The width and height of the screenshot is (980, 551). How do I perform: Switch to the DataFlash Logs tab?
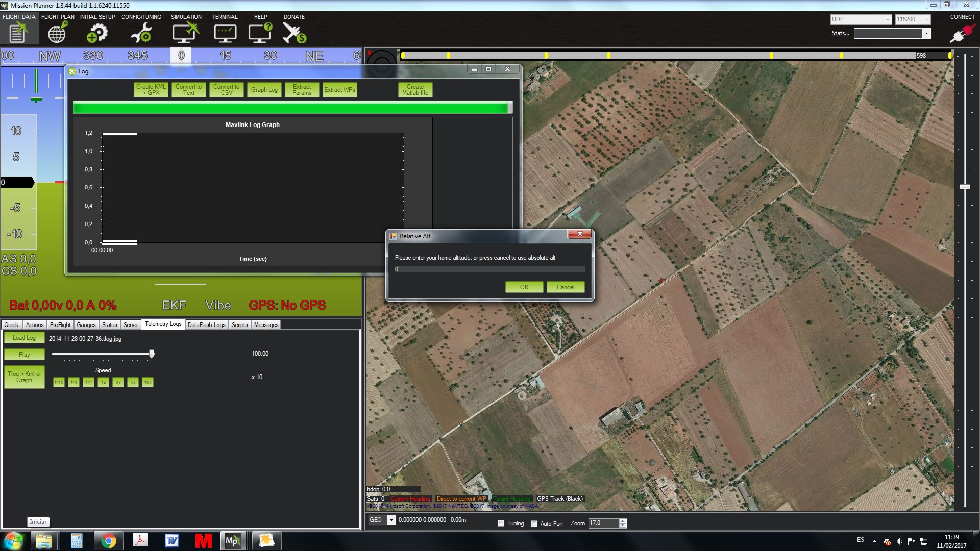206,325
